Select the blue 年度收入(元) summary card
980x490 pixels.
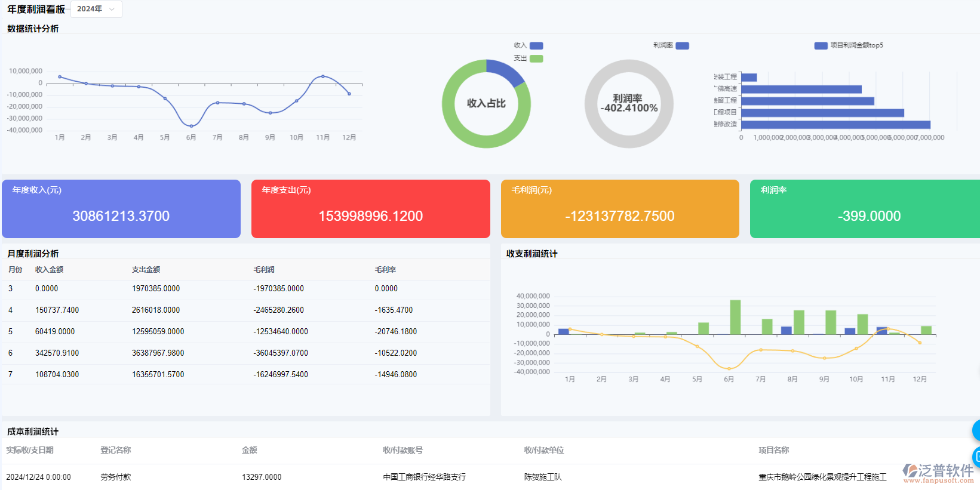point(121,209)
